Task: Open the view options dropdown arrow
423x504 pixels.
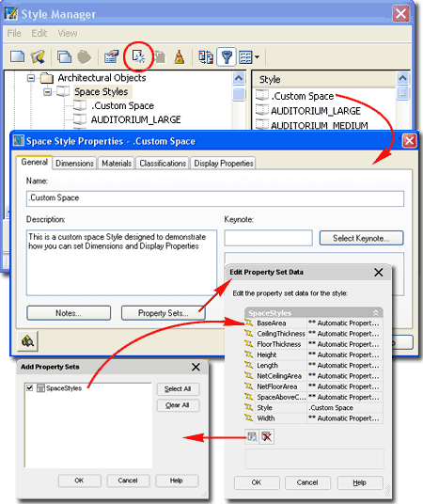Action: (x=258, y=57)
